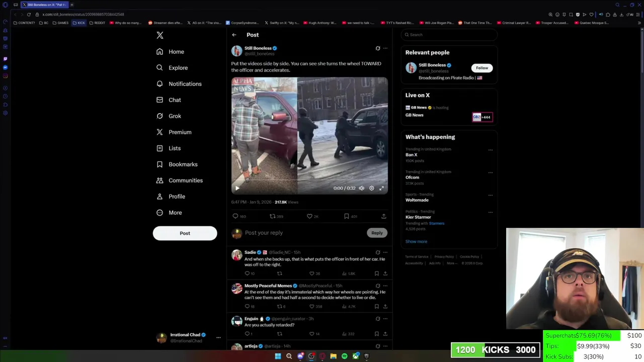Repost Sadie's reply
This screenshot has width=644, height=362.
[280, 274]
